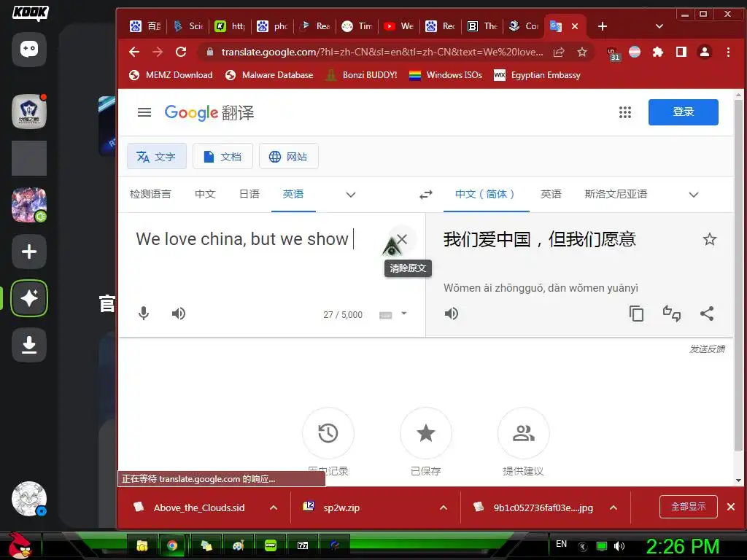Image resolution: width=747 pixels, height=560 pixels.
Task: Swap source and target languages
Action: (x=426, y=195)
